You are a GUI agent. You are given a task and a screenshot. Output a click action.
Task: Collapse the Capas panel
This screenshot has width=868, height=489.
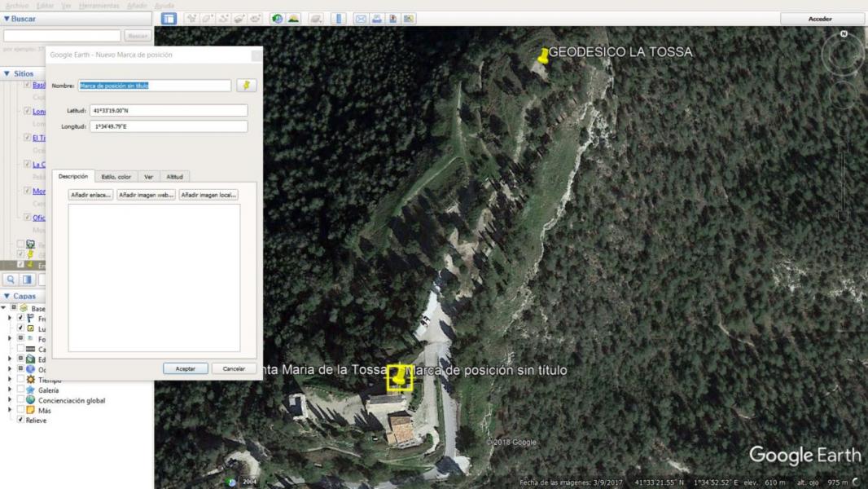7,297
